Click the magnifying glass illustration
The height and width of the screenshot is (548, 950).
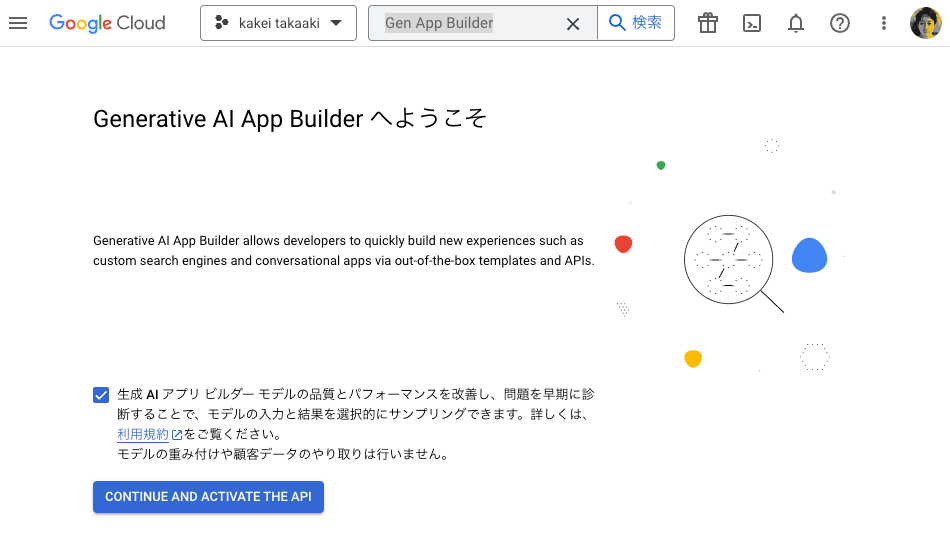click(x=733, y=264)
